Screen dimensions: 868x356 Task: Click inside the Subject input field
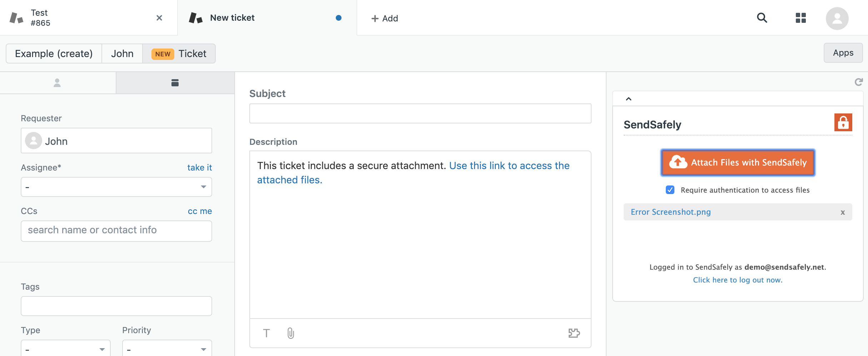pyautogui.click(x=420, y=113)
